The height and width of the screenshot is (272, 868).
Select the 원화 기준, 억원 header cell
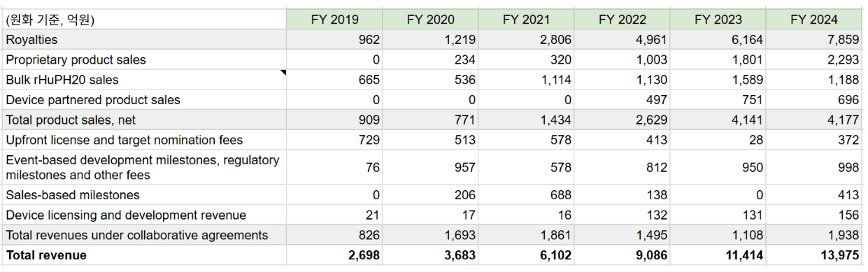click(x=143, y=20)
